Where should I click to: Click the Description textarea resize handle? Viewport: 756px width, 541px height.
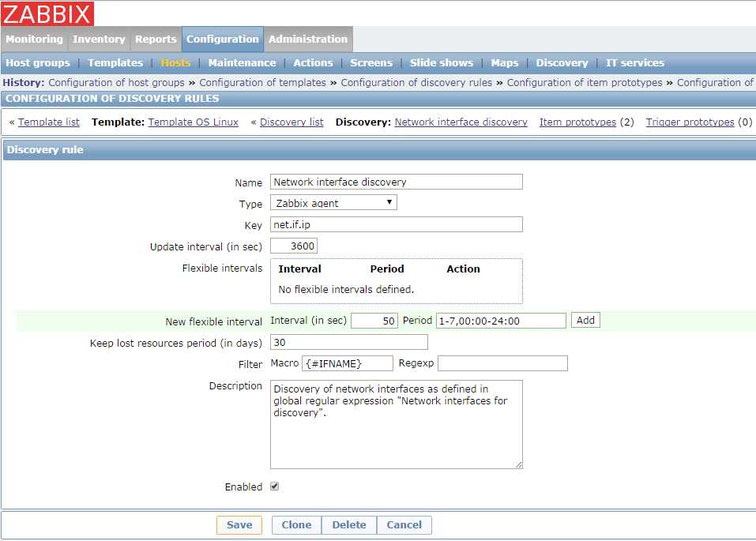pyautogui.click(x=518, y=464)
